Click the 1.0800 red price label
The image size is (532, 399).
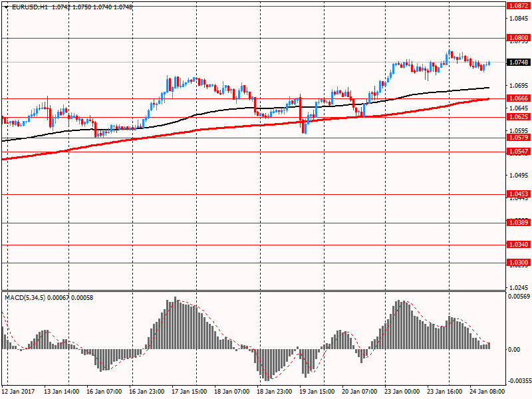(518, 38)
